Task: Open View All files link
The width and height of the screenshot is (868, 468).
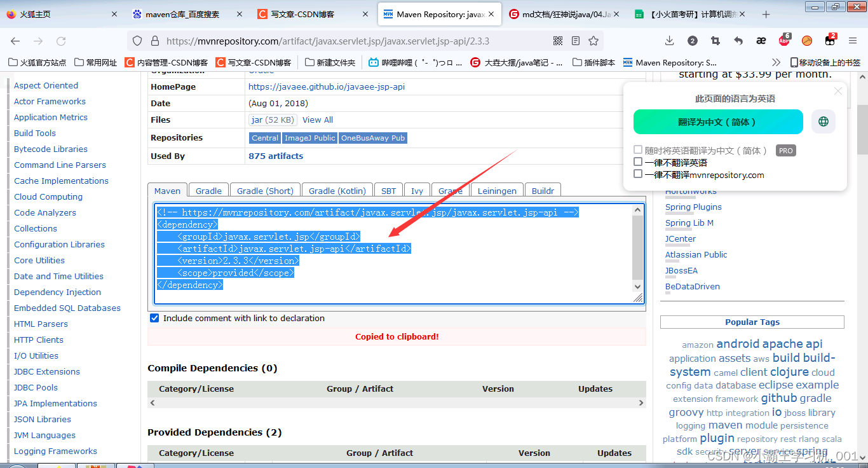Action: (x=318, y=120)
